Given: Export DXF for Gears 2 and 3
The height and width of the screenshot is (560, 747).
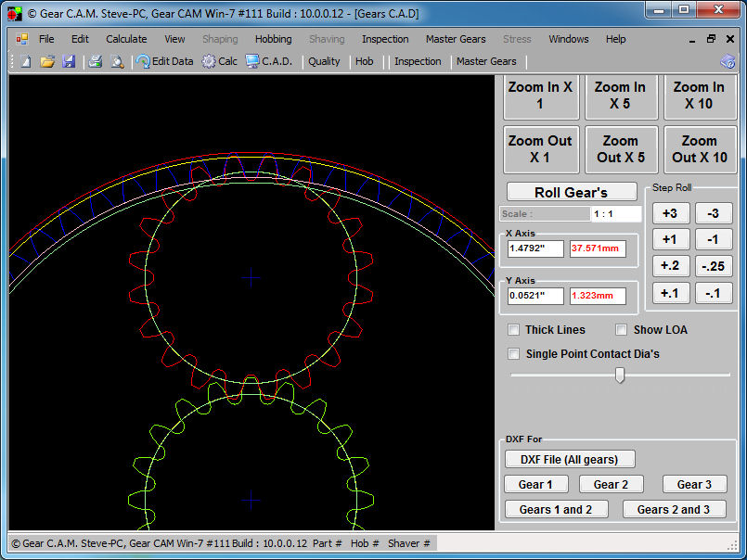Looking at the screenshot, I should click(x=674, y=510).
